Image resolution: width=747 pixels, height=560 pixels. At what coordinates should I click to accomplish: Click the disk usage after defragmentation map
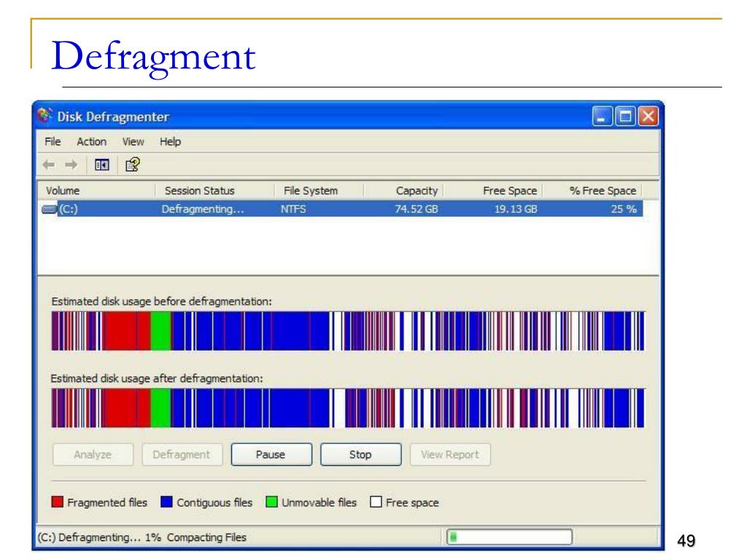348,408
